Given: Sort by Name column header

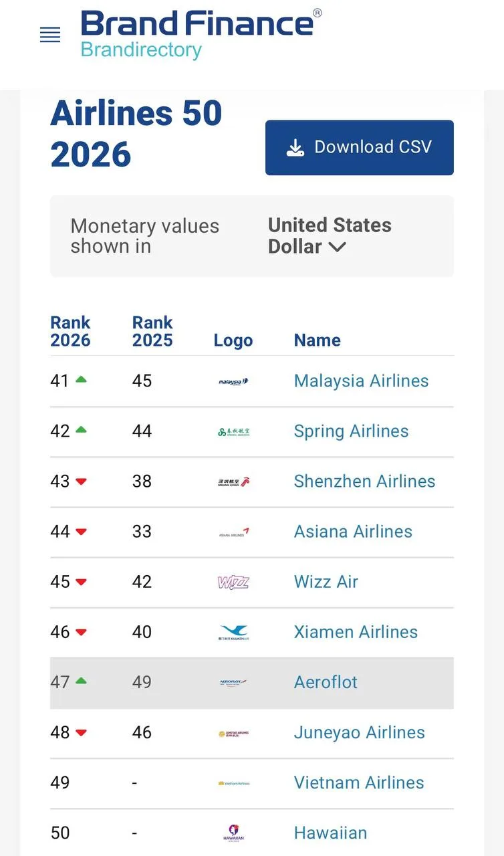Looking at the screenshot, I should [318, 340].
